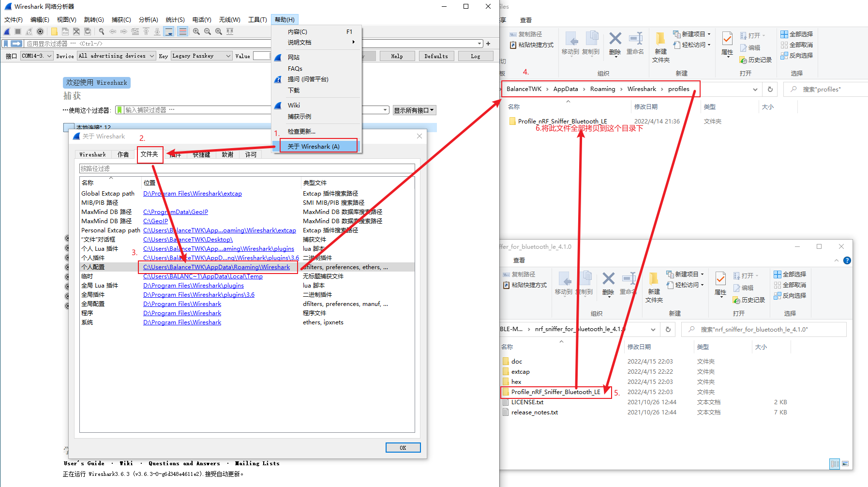Open the 说明文档 submenu
This screenshot has width=868, height=487.
click(x=317, y=43)
